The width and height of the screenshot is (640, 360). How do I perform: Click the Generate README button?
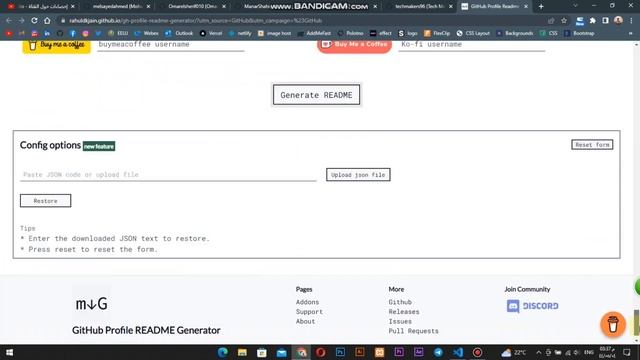pyautogui.click(x=316, y=95)
